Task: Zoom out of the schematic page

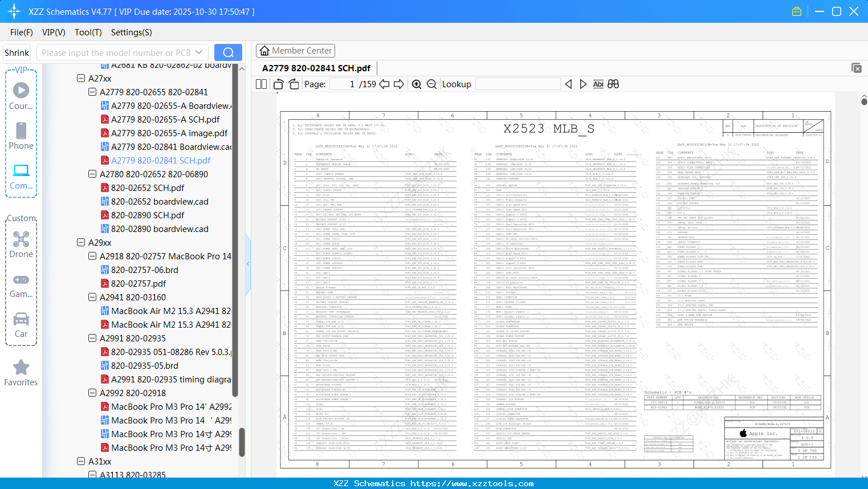Action: (x=431, y=84)
